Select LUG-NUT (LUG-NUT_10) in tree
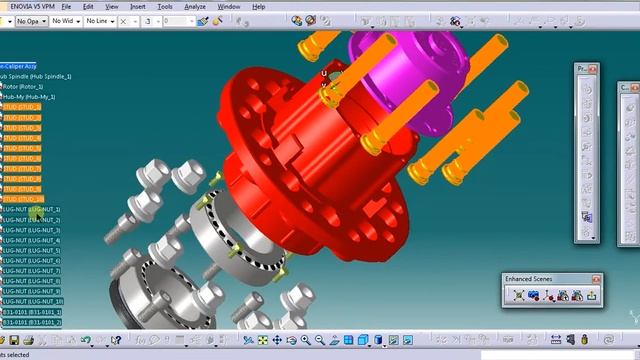This screenshot has width=640, height=360. coord(33,302)
